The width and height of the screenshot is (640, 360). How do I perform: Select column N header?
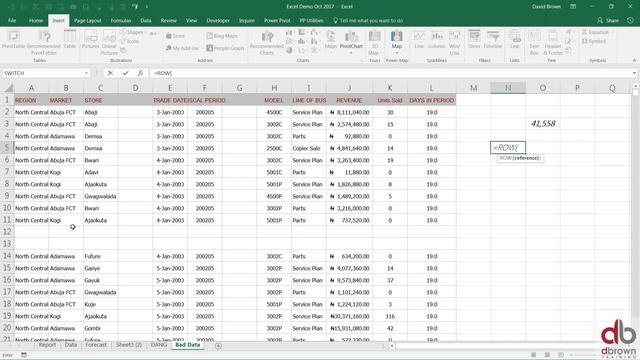(508, 88)
